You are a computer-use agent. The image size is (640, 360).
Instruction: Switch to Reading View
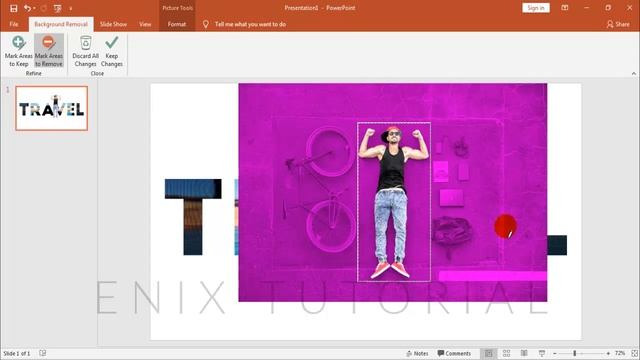click(x=524, y=353)
